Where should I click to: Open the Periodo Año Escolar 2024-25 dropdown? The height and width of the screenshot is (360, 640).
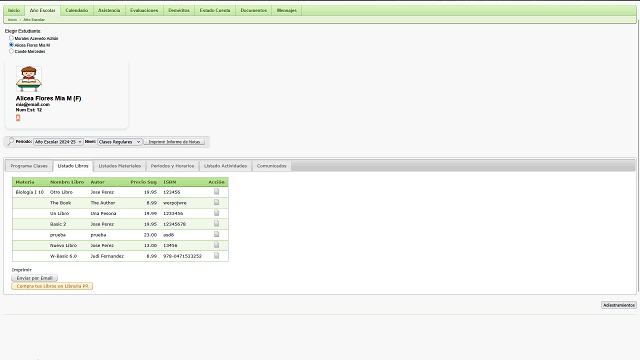(x=58, y=142)
